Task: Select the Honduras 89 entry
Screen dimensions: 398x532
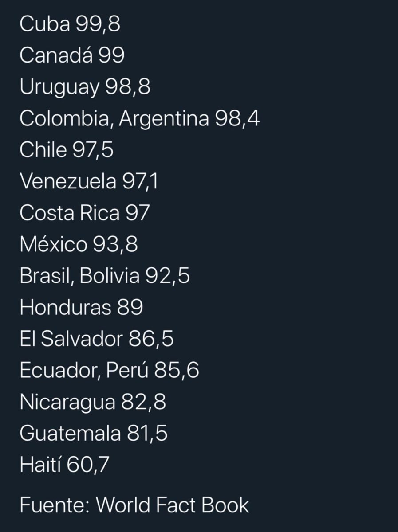Action: point(81,307)
